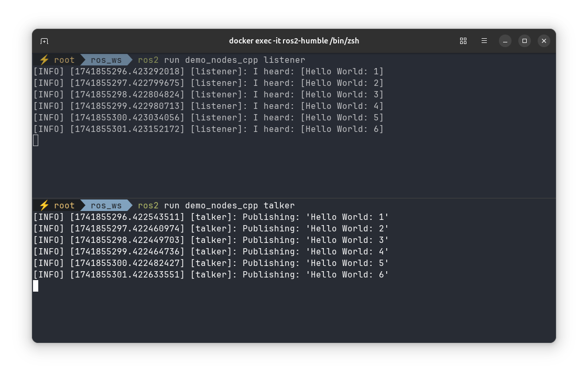588x378 pixels.
Task: Select the ros_ws segment in the top prompt
Action: [106, 60]
